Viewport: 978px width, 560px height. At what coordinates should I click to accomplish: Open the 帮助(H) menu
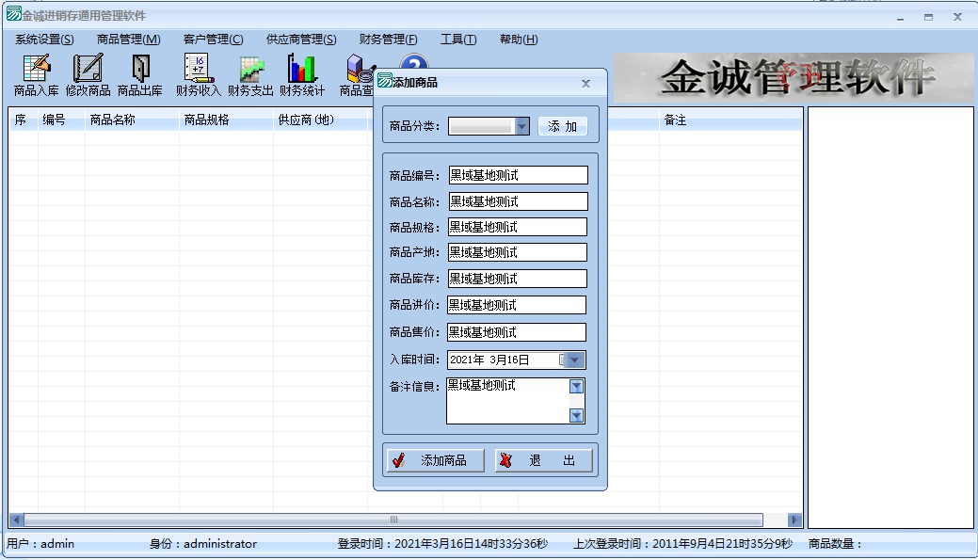pos(519,40)
